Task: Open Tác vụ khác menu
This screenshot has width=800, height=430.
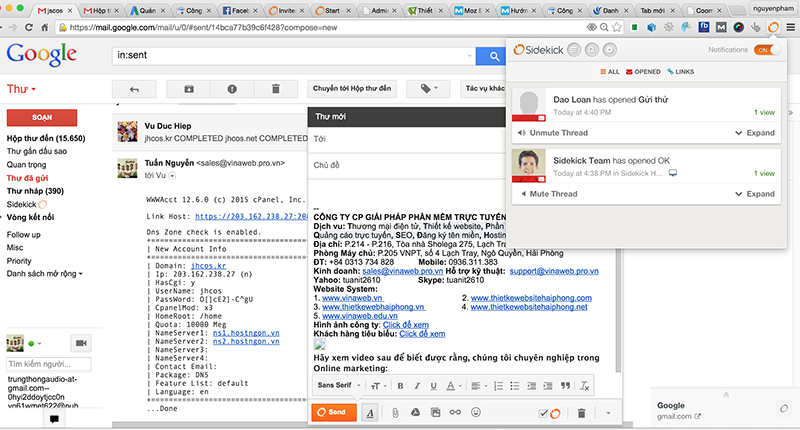Action: [x=484, y=89]
